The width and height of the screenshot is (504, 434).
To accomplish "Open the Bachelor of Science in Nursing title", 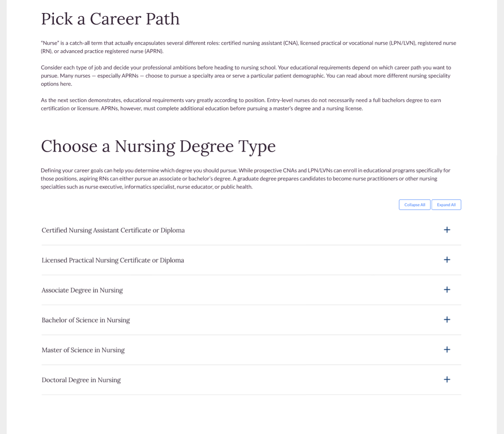I will [86, 320].
